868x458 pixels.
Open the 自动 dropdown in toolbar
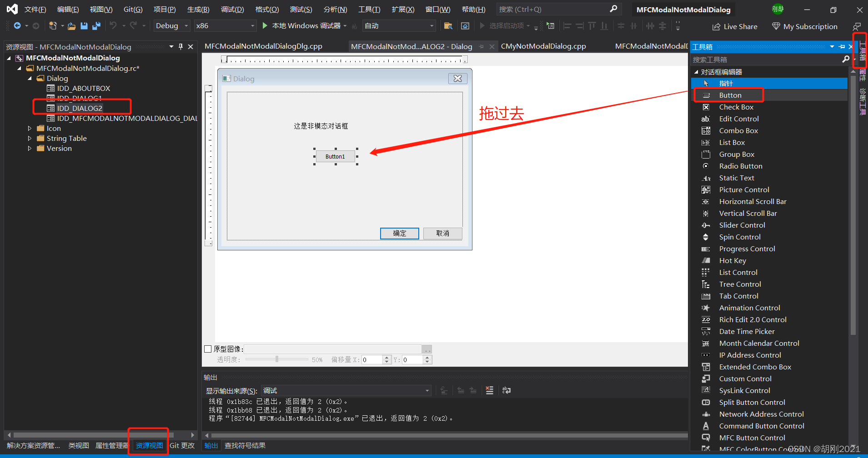tap(399, 26)
